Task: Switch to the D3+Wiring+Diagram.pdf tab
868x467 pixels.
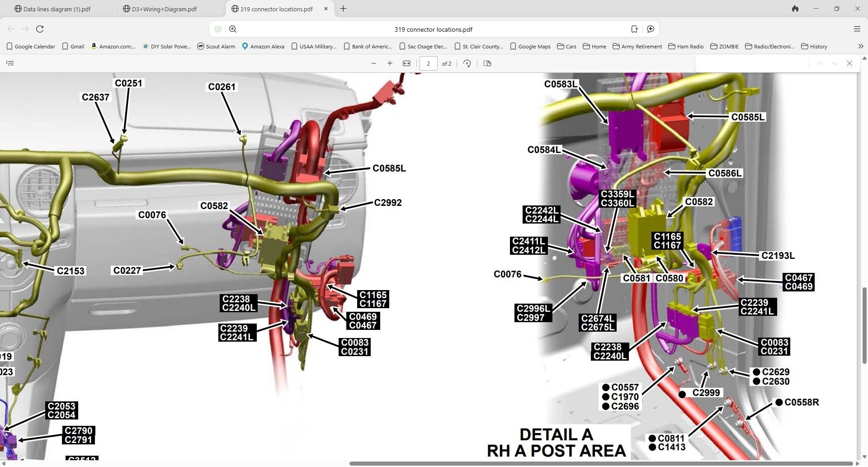Action: pyautogui.click(x=164, y=9)
